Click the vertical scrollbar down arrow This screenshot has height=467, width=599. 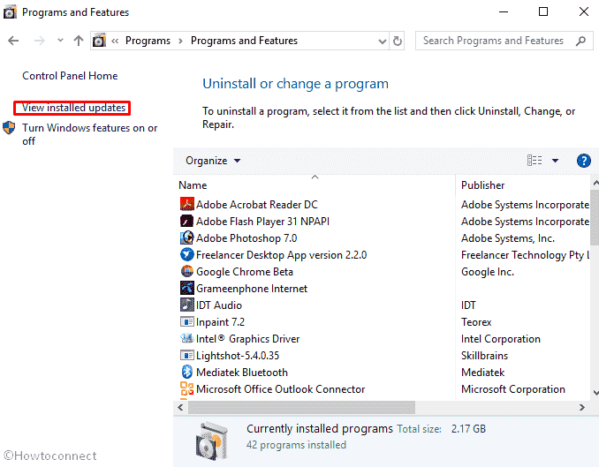(595, 392)
